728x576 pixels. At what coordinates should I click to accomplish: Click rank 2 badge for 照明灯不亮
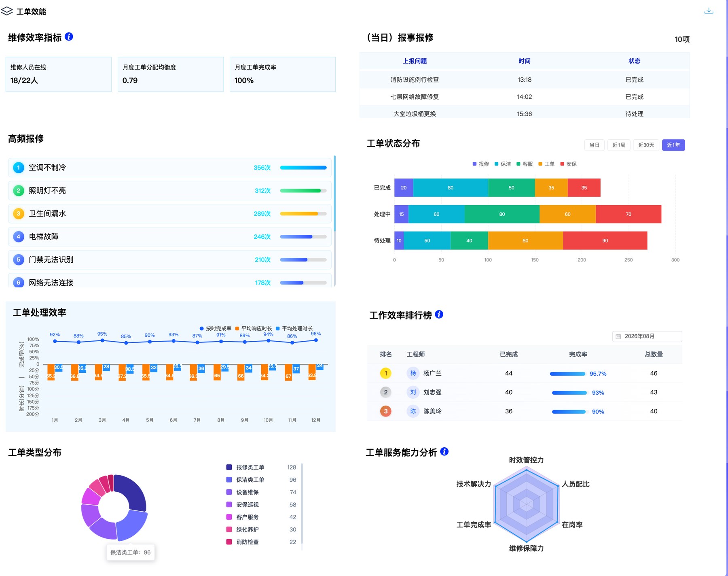click(x=18, y=191)
